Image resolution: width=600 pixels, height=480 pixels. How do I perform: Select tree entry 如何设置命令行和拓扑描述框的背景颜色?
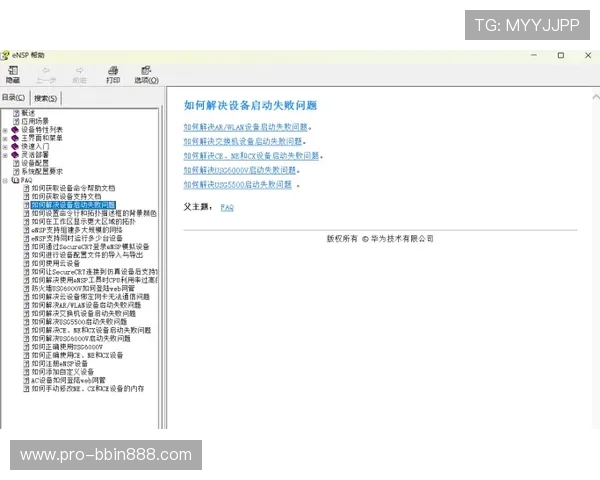(94, 213)
